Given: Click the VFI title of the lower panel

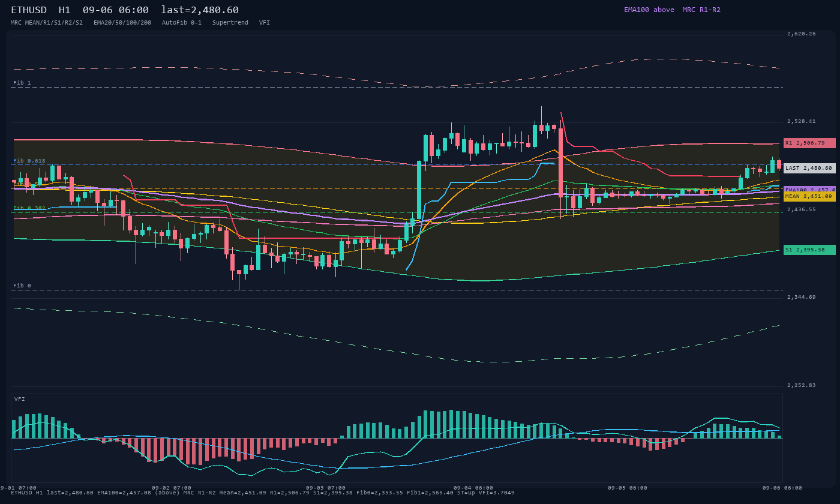Looking at the screenshot, I should 20,399.
